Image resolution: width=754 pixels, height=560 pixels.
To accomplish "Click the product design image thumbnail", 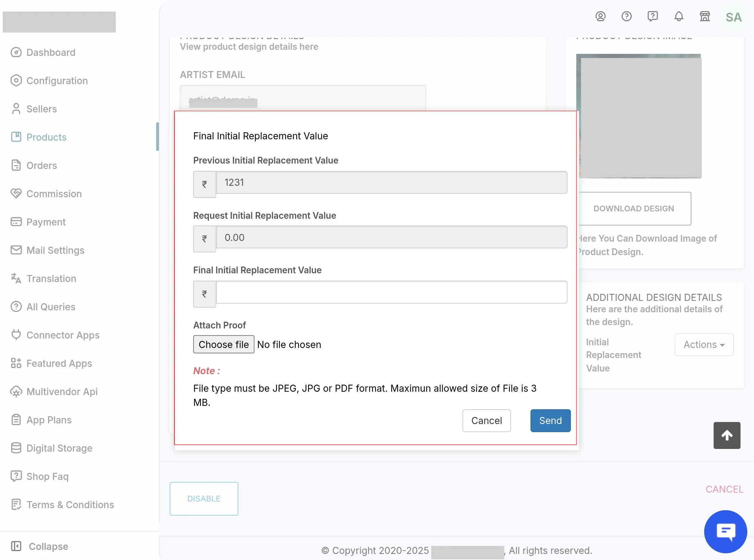I will [639, 116].
